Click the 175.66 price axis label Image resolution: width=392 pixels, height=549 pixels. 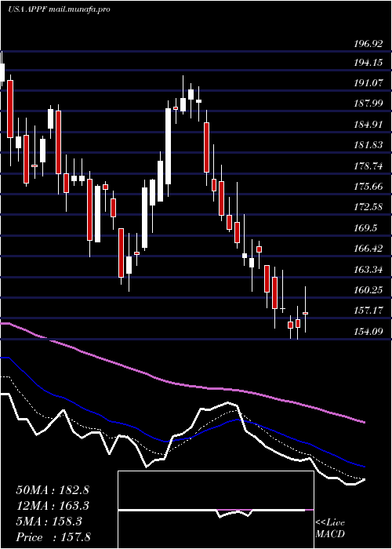pos(367,187)
